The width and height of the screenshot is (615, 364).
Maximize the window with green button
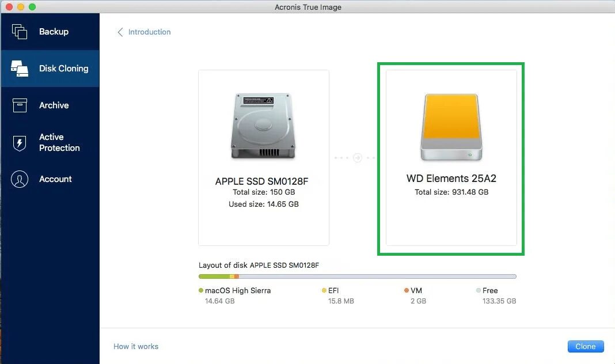(x=32, y=7)
